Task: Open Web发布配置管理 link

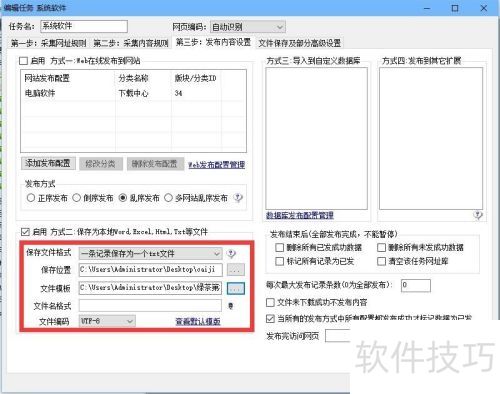Action: (x=216, y=165)
